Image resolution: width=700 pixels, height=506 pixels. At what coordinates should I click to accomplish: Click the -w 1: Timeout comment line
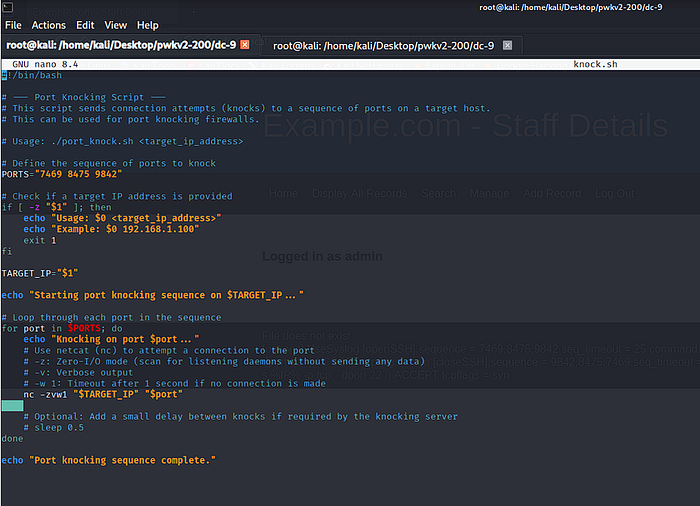pyautogui.click(x=175, y=384)
